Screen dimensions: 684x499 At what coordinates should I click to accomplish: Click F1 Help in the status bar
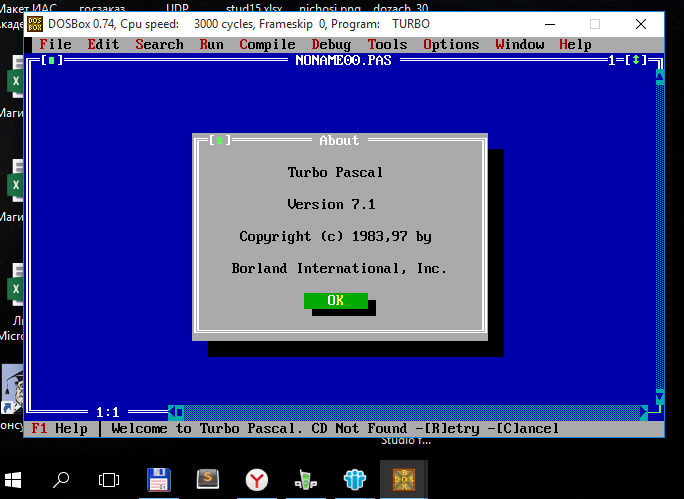(59, 428)
